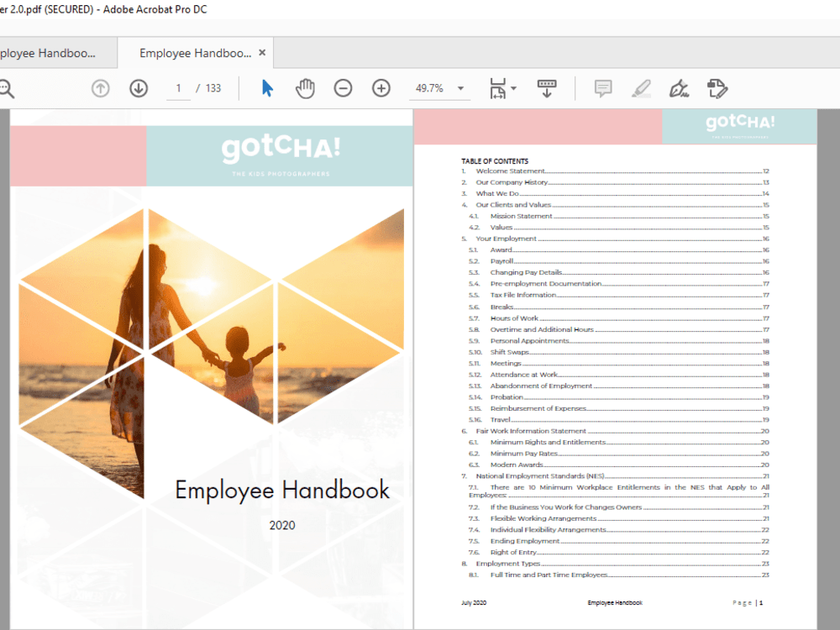The image size is (840, 630).
Task: Open the 5.11 Meetings entry
Action: click(619, 363)
